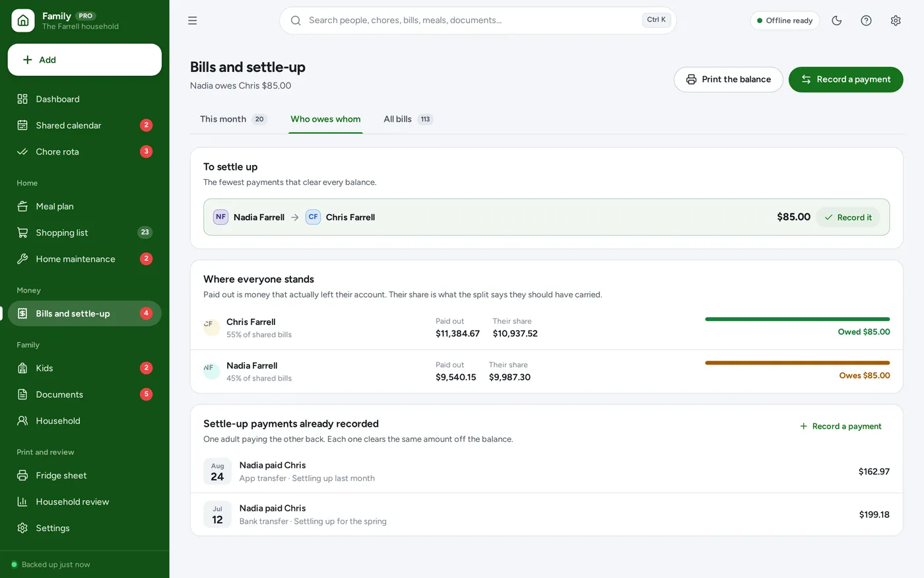Click the Record a payment link in settle-up payments
924x578 pixels.
pyautogui.click(x=840, y=427)
